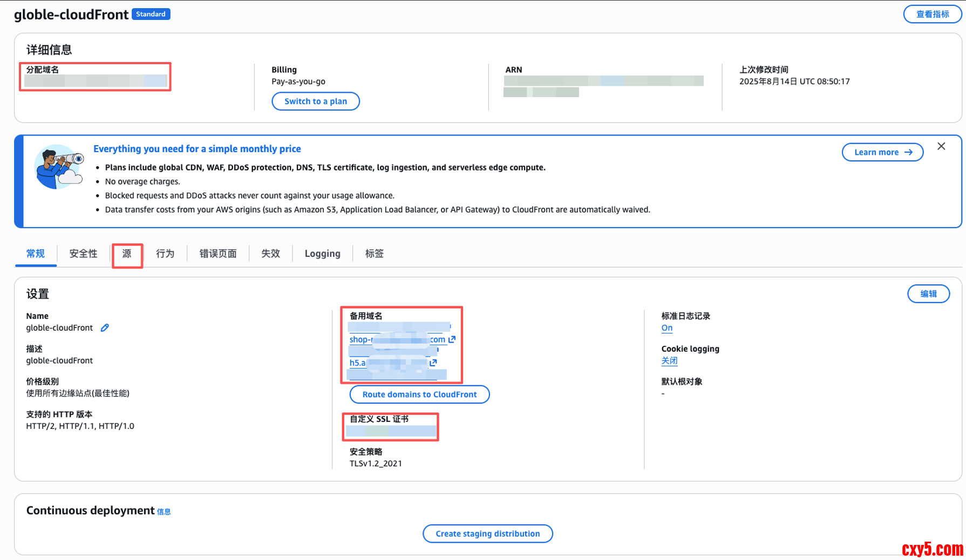966x560 pixels.
Task: Open the 失效 tab
Action: pos(270,254)
